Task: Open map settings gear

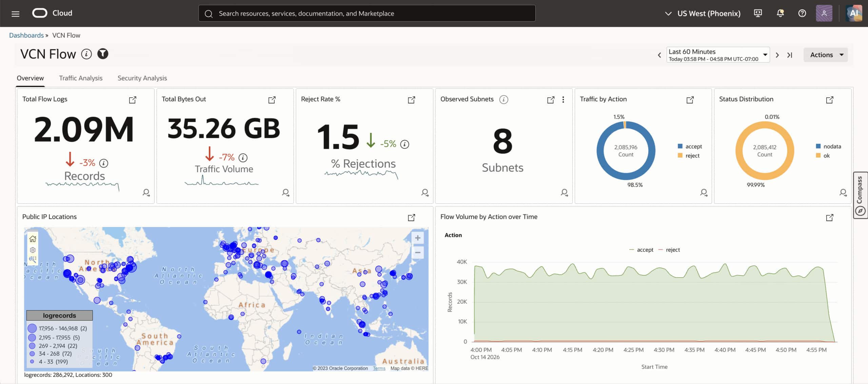Action: tap(33, 250)
